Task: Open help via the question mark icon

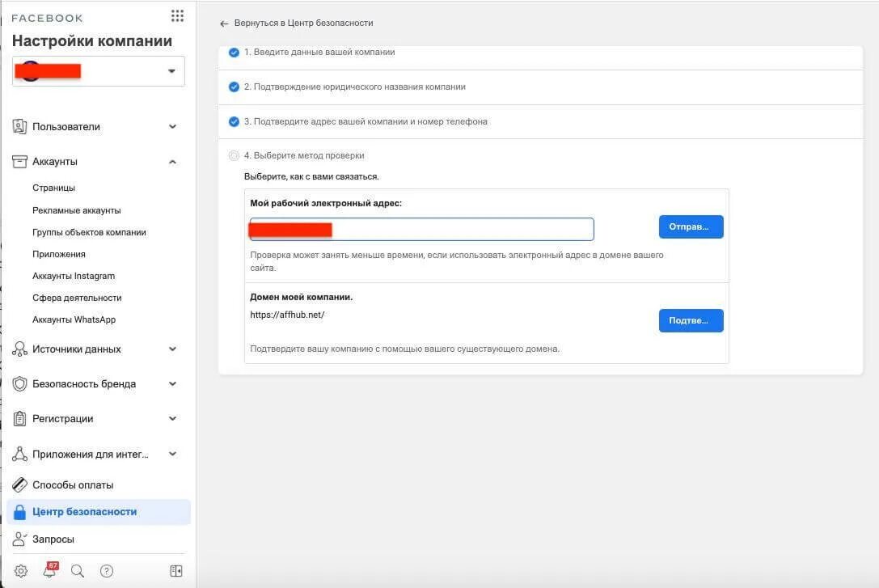Action: click(107, 571)
